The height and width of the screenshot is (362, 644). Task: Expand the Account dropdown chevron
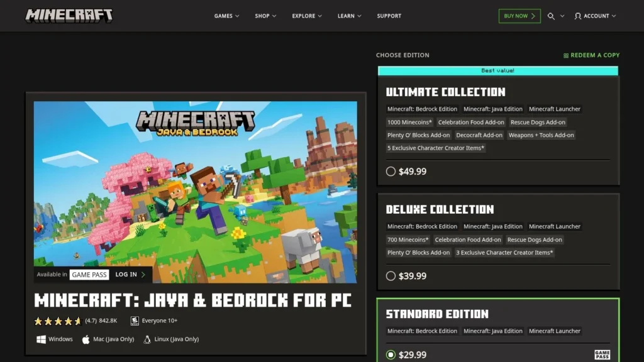[614, 16]
